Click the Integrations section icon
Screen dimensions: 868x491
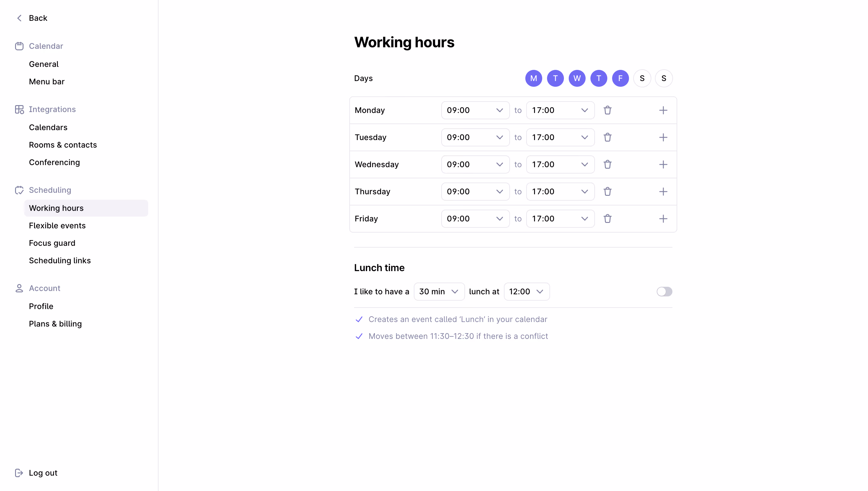point(19,109)
